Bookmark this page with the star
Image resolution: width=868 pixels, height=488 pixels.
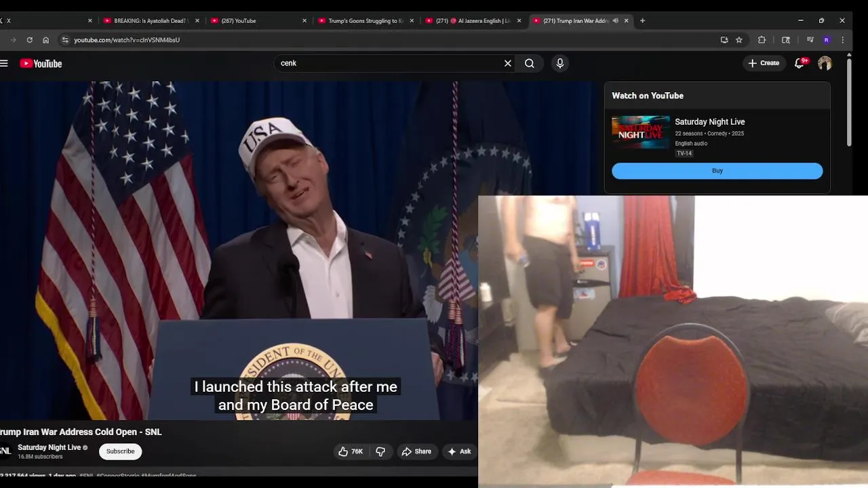point(739,40)
